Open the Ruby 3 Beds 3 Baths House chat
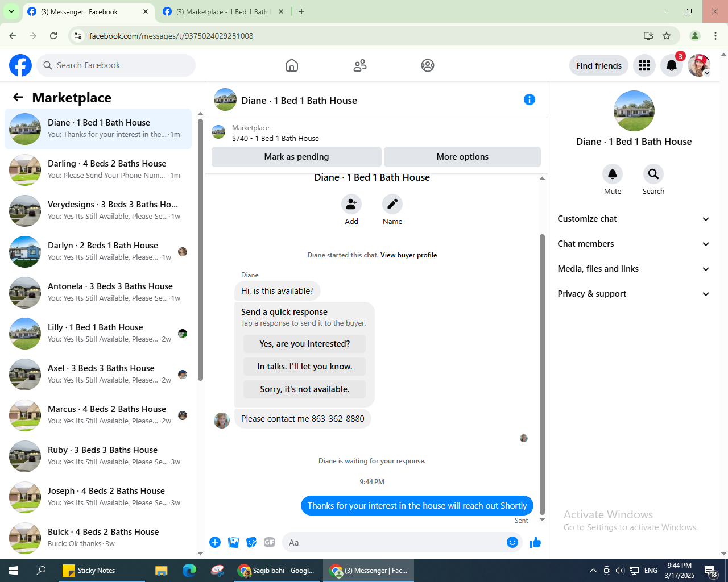This screenshot has height=582, width=728. [x=98, y=456]
